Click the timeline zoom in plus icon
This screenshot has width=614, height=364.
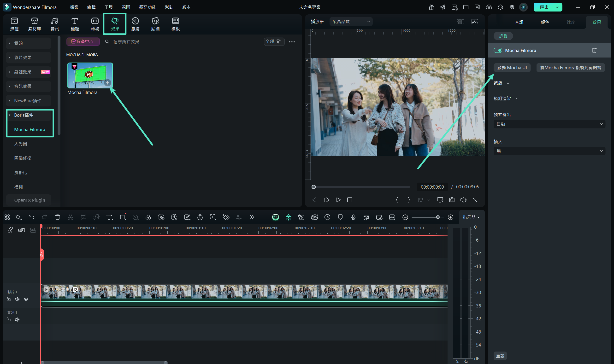450,217
